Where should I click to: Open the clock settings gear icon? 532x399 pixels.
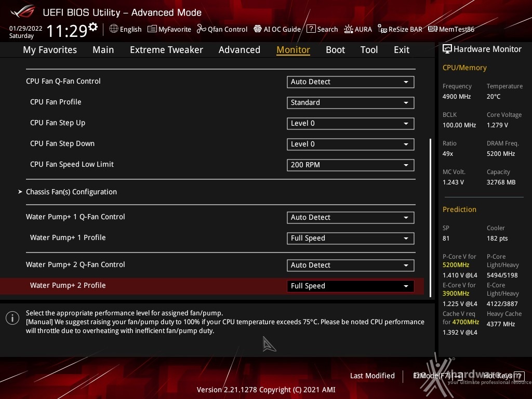click(93, 27)
